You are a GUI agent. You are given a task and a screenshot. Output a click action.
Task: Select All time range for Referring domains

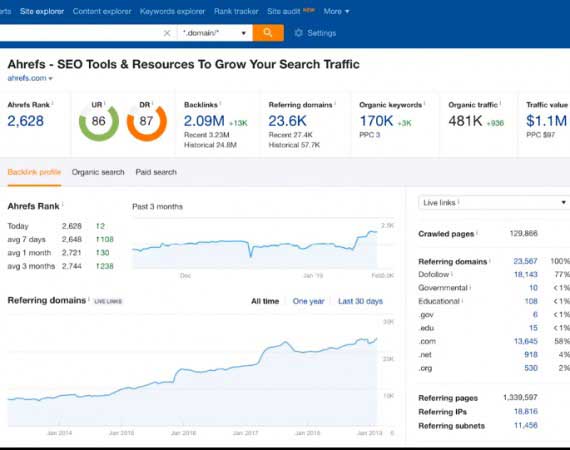point(265,301)
